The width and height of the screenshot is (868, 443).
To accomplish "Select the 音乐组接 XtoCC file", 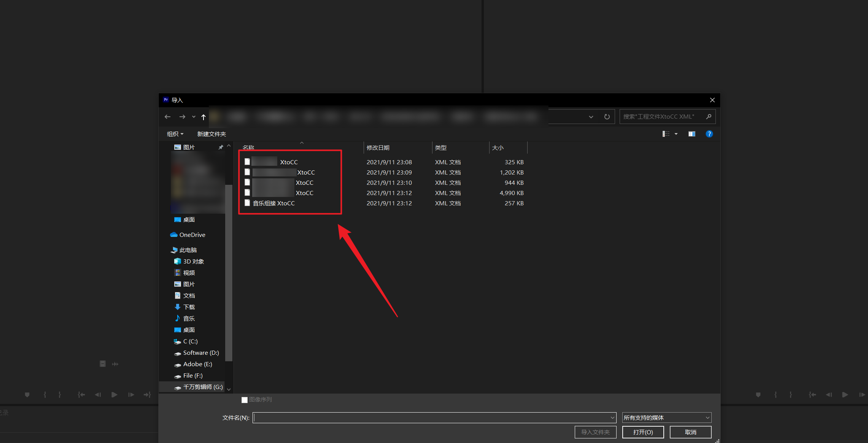I will [x=273, y=203].
